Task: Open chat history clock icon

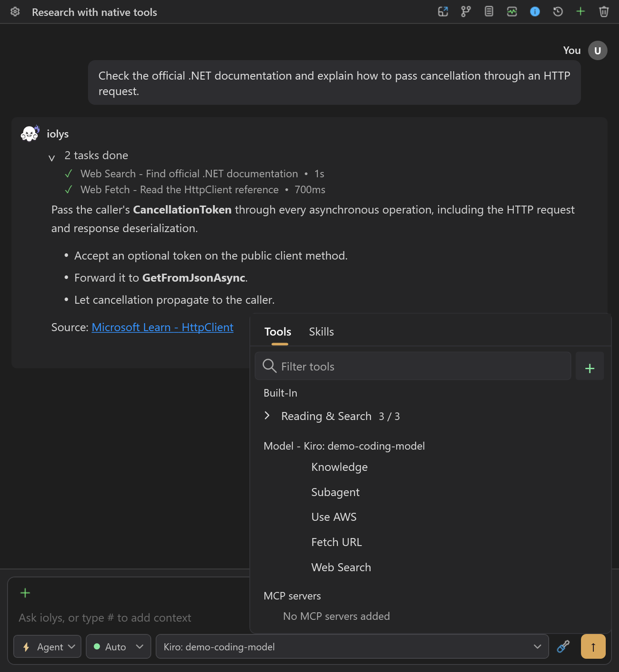Action: [558, 12]
